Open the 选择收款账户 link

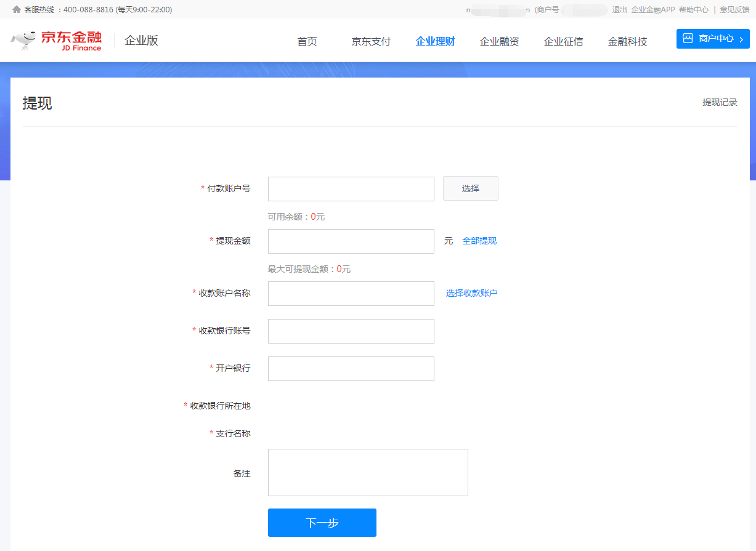471,293
